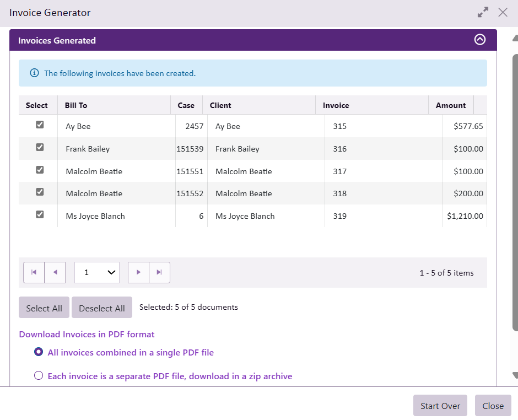Click the expand dialog arrows icon

[483, 12]
